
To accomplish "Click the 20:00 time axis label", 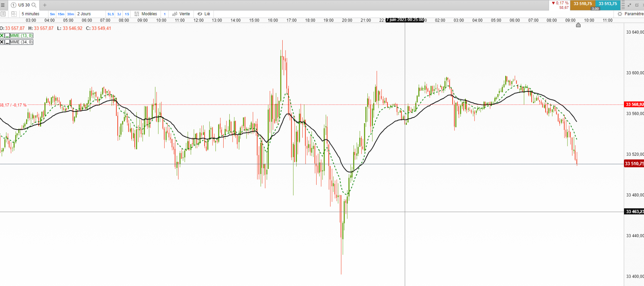I will [x=347, y=20].
